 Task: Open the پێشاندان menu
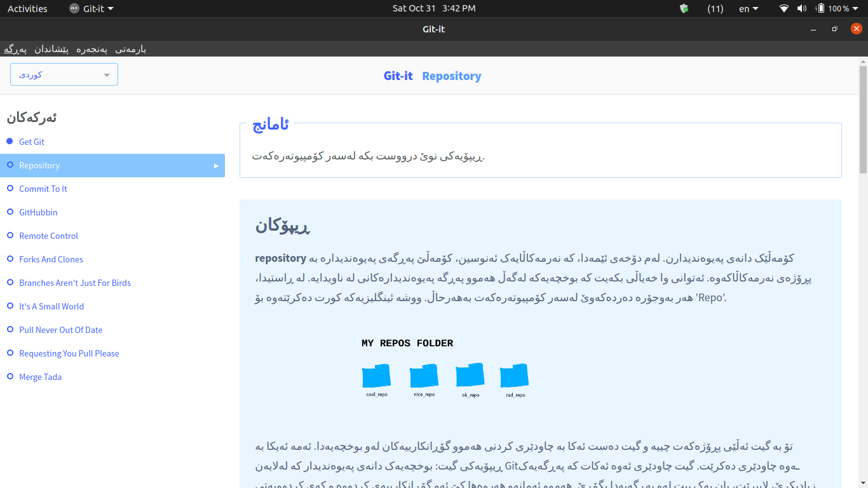pyautogui.click(x=51, y=49)
